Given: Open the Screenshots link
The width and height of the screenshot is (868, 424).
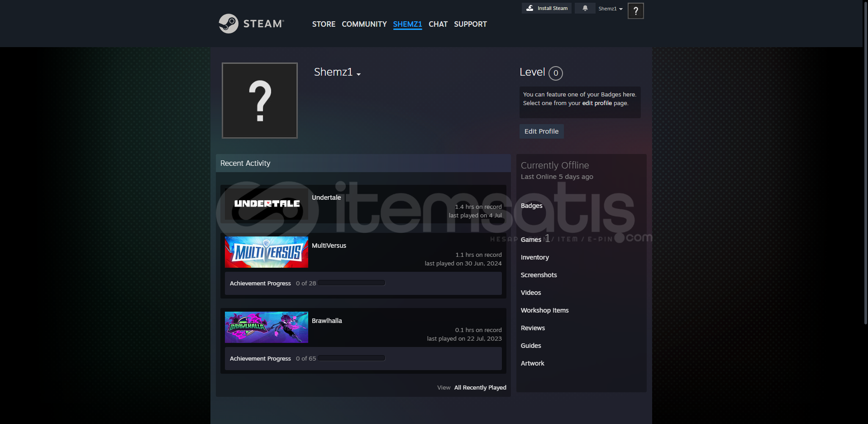Looking at the screenshot, I should (539, 275).
